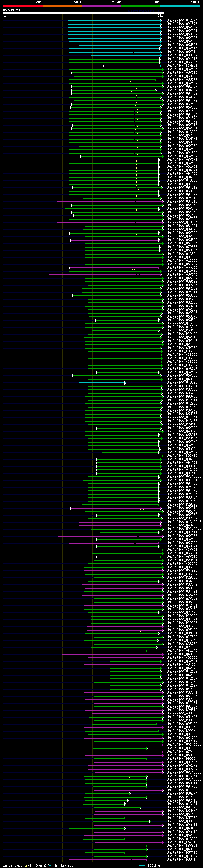
Task: Select hit UniRef100_C5Z310
Action: [182, 842]
